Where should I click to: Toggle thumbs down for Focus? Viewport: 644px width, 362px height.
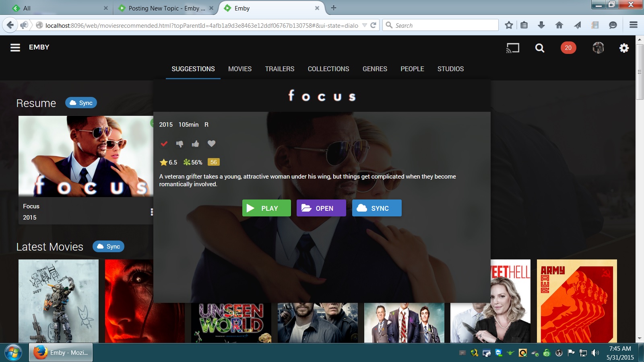(180, 144)
